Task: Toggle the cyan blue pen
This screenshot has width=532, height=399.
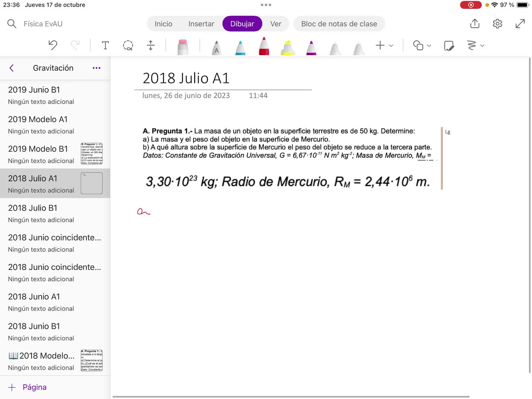Action: click(240, 48)
